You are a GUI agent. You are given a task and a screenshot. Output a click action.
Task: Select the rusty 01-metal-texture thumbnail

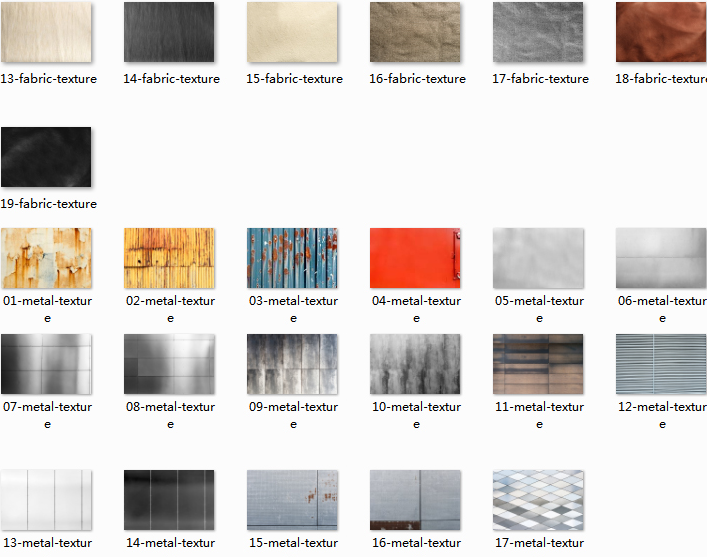[x=46, y=258]
